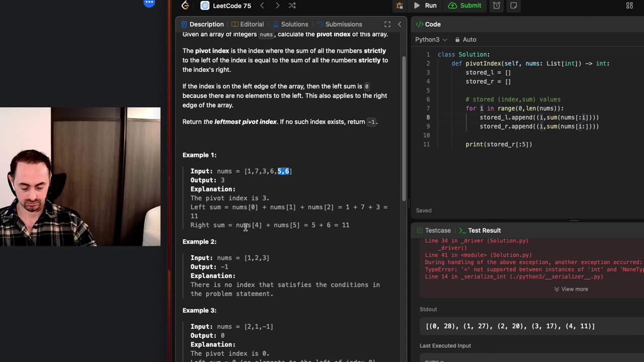The height and width of the screenshot is (362, 644).
Task: Open the layout grid icon
Action: 629,6
